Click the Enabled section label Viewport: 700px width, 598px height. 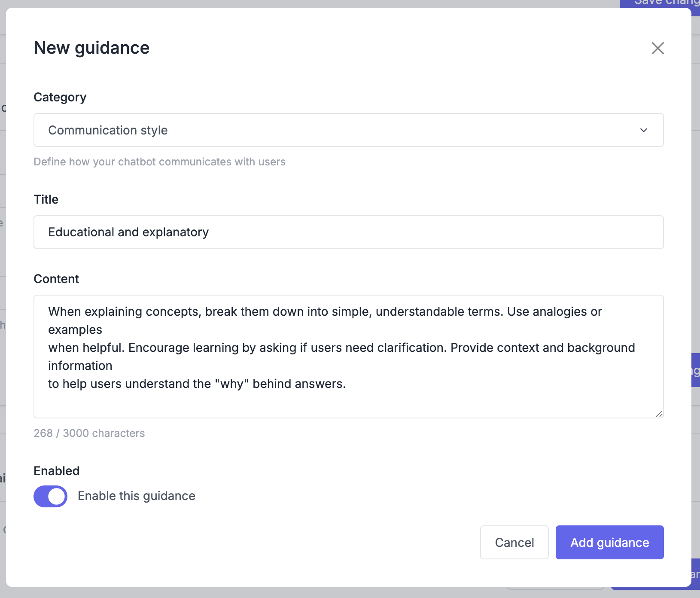click(57, 471)
